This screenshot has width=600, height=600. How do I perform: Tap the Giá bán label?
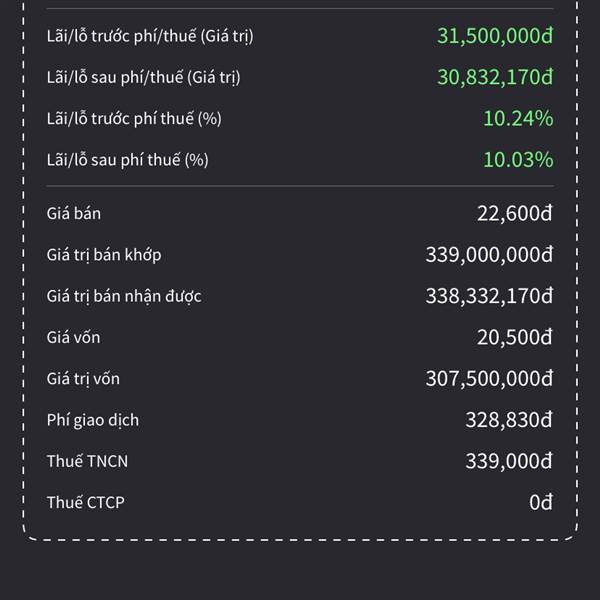point(74,214)
